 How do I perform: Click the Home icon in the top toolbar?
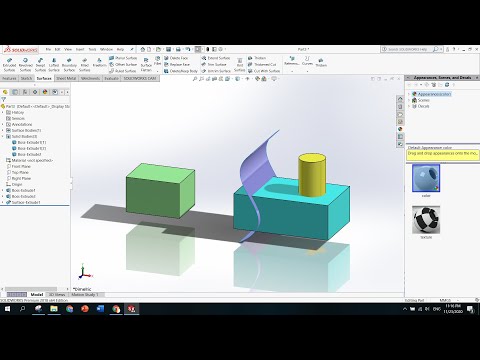(143, 49)
